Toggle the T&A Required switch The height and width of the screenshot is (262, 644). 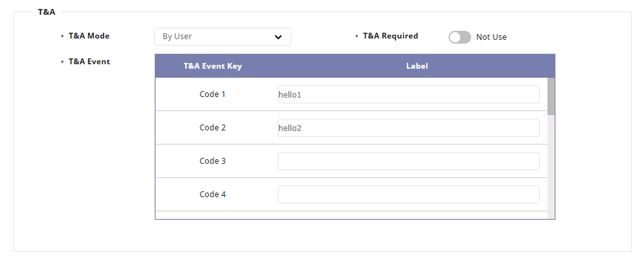click(460, 37)
